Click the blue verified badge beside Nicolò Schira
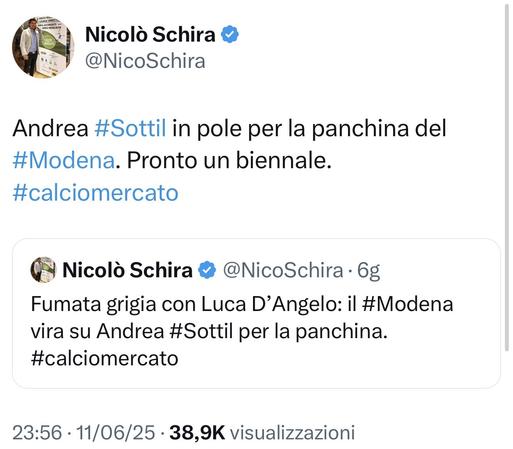This screenshot has height=449, width=513. 230,34
